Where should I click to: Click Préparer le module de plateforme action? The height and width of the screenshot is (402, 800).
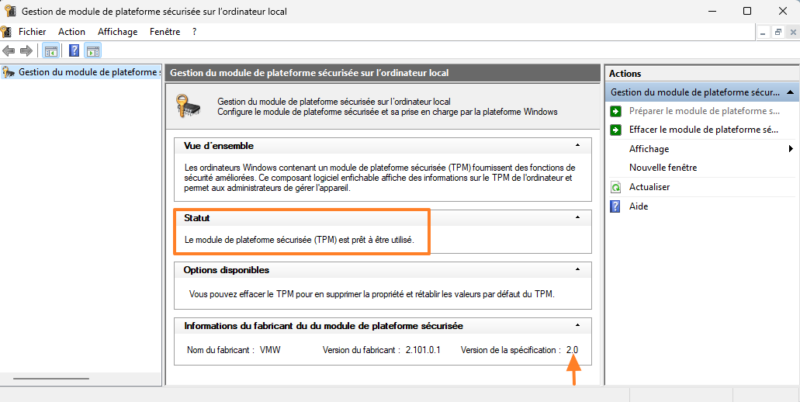tap(705, 111)
